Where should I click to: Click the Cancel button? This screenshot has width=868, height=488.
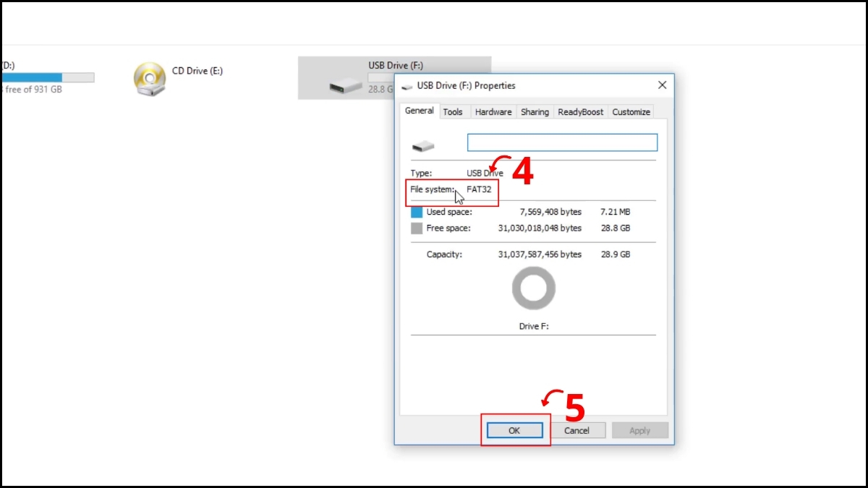576,430
